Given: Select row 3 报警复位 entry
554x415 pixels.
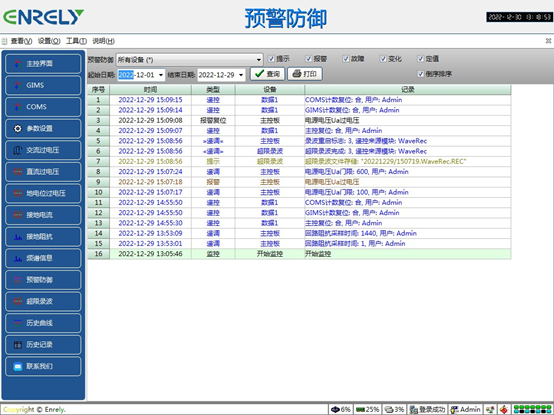Looking at the screenshot, I should coord(299,120).
